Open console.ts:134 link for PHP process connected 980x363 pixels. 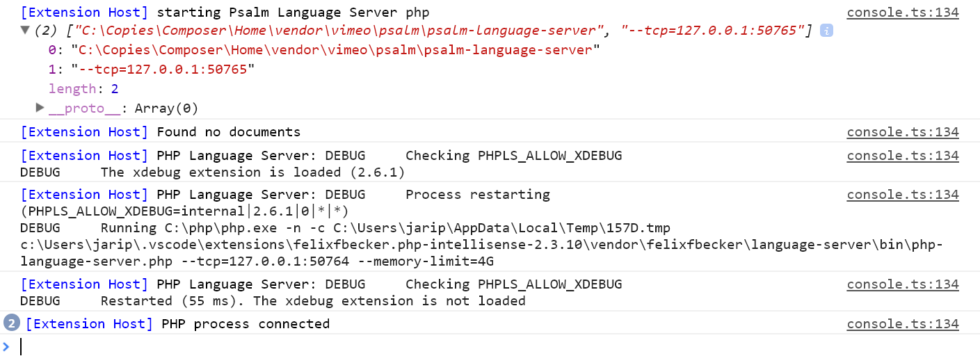(x=903, y=324)
